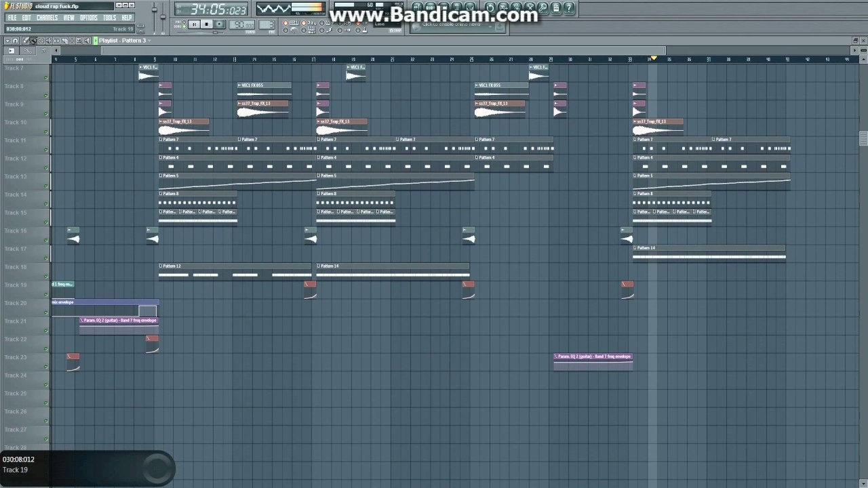This screenshot has height=488, width=868.
Task: Click the tempo 90.000 display
Action: click(242, 25)
